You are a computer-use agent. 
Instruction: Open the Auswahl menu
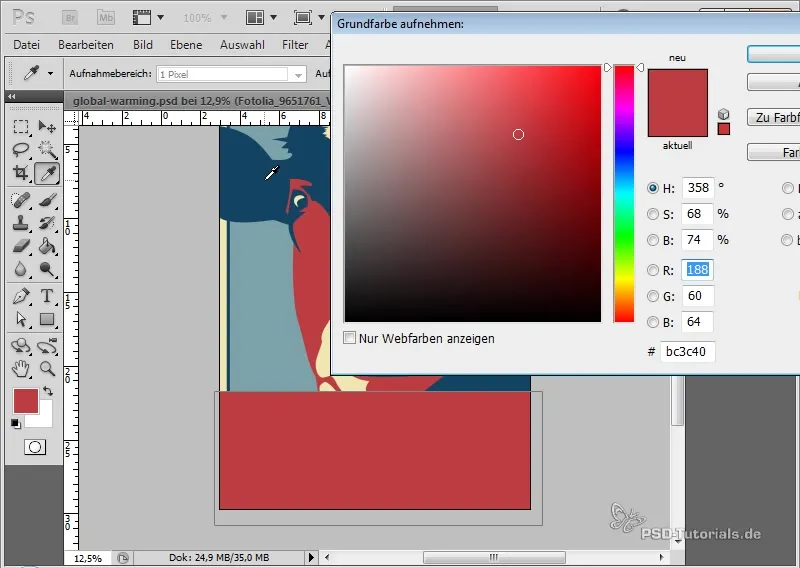tap(242, 45)
